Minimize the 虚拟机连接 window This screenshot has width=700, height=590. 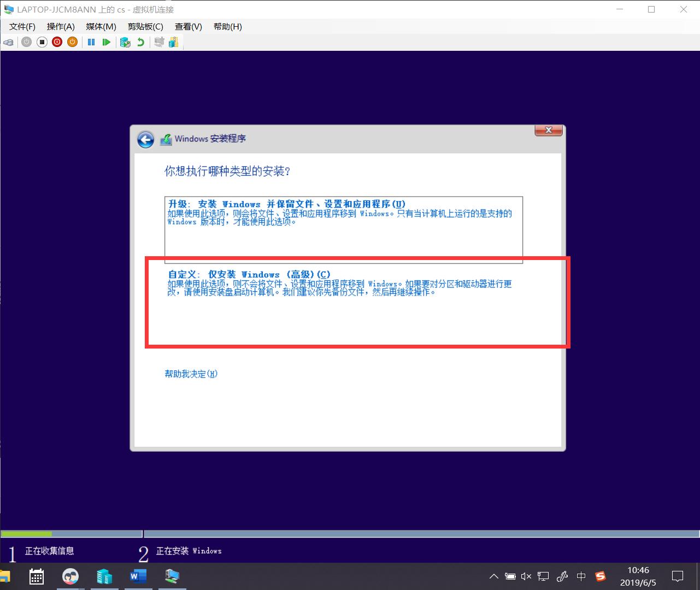(620, 9)
